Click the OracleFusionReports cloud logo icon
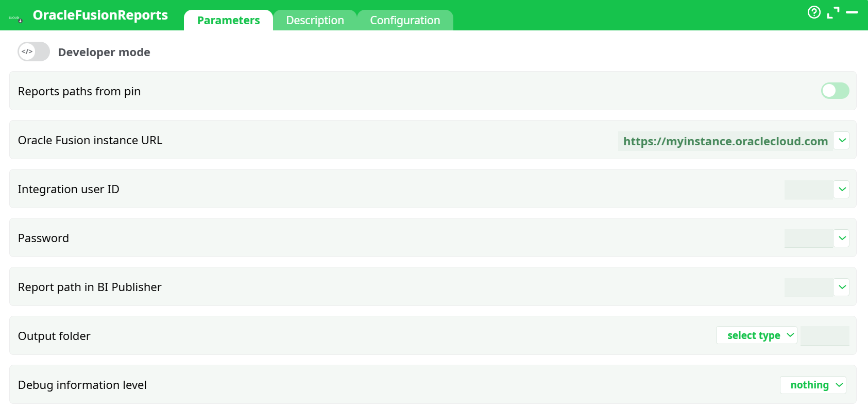This screenshot has height=408, width=868. [x=15, y=19]
